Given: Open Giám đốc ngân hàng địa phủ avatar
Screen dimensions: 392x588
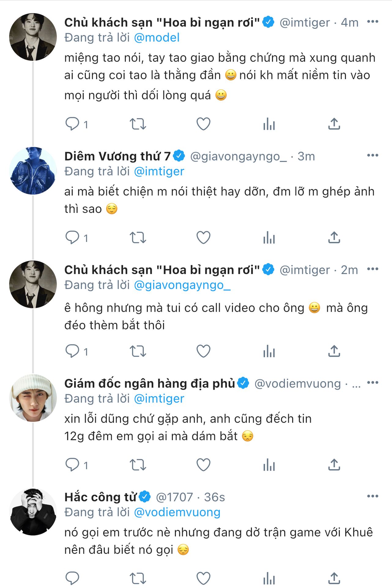Looking at the screenshot, I should [x=33, y=398].
